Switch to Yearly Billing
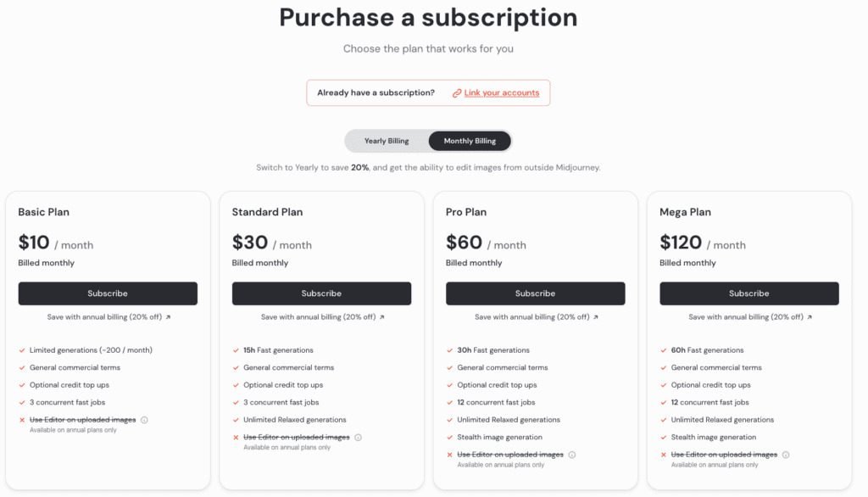The height and width of the screenshot is (497, 868). point(387,141)
